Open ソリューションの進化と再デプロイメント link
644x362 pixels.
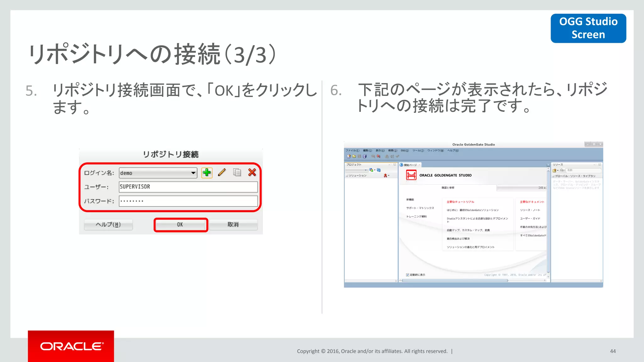click(x=471, y=247)
